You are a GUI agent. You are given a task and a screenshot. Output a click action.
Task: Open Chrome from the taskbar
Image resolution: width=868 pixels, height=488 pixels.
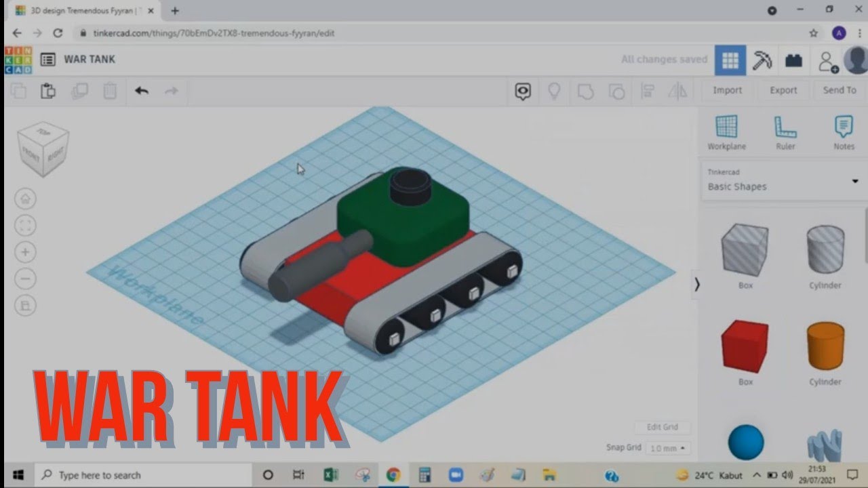[x=393, y=475]
